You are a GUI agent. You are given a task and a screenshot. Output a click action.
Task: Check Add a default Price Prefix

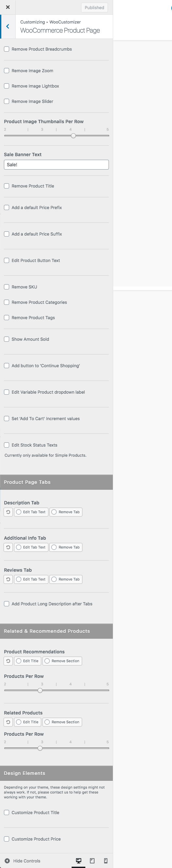click(7, 207)
